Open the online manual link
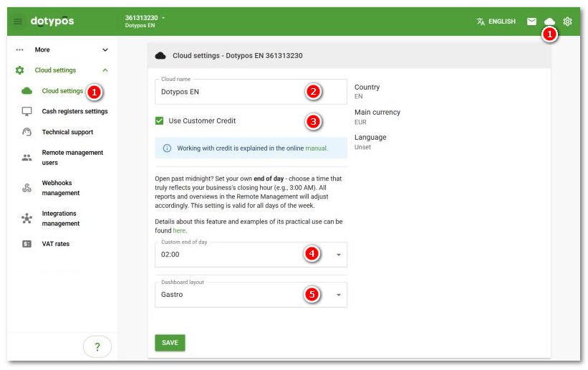 tap(316, 148)
